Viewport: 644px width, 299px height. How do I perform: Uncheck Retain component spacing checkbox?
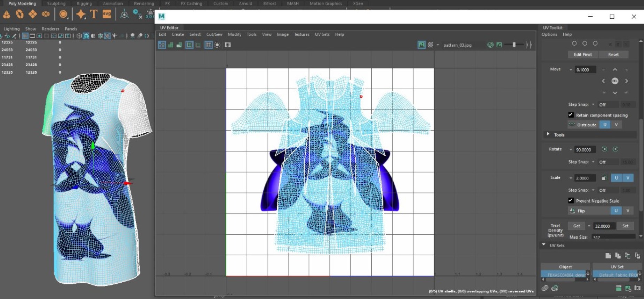571,115
